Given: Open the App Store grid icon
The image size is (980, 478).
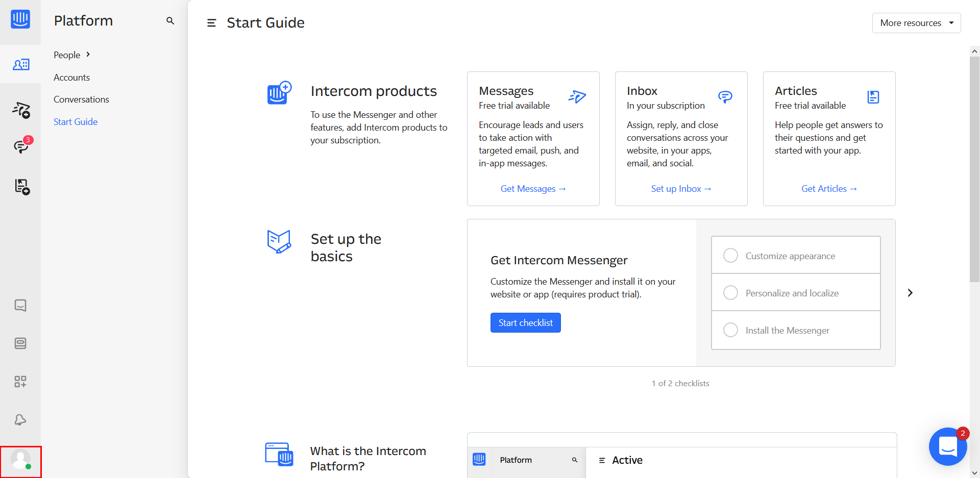Looking at the screenshot, I should click(x=20, y=382).
